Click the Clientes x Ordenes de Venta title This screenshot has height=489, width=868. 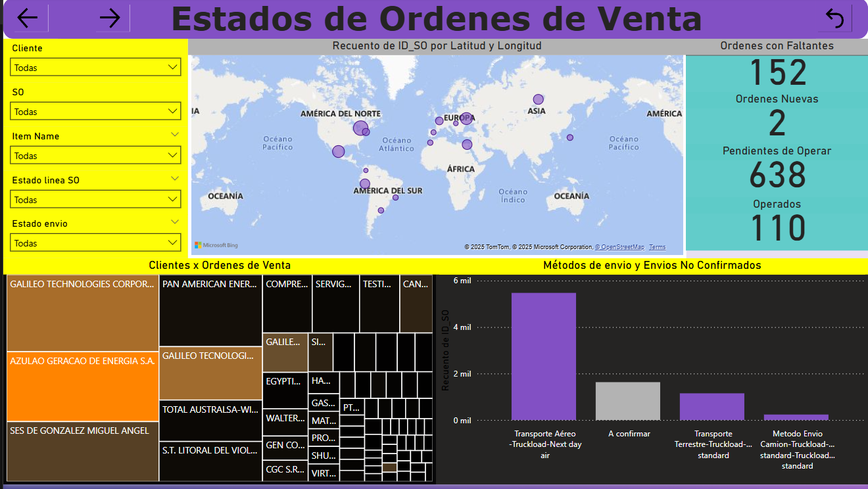220,266
